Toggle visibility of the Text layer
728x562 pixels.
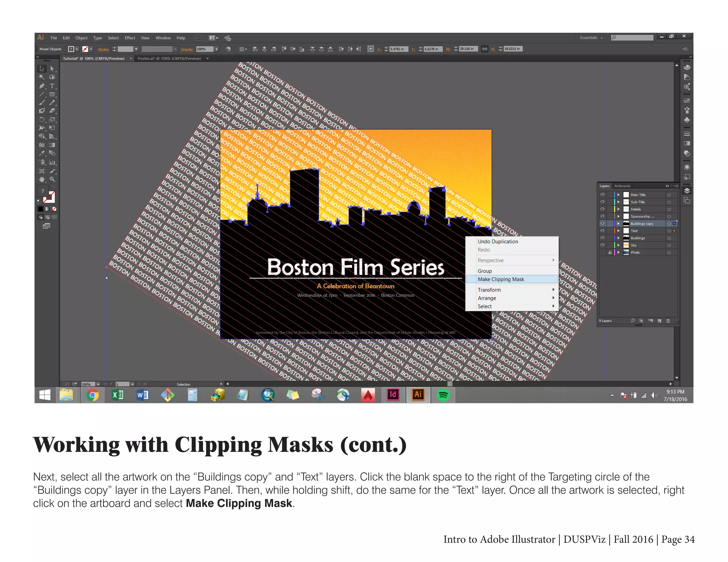tap(602, 231)
